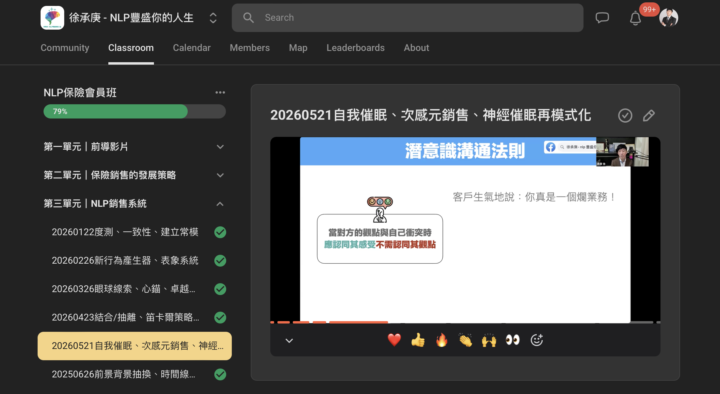
Task: Open the chat messages icon
Action: pyautogui.click(x=602, y=17)
